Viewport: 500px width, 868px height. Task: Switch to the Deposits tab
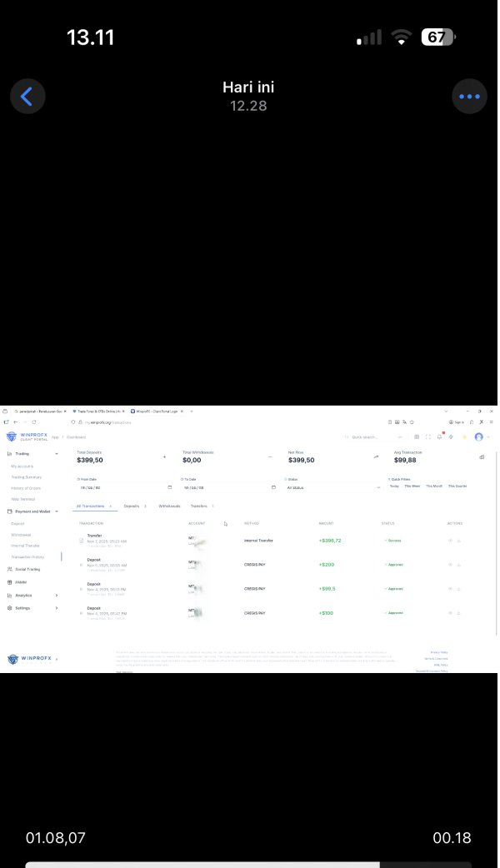[132, 506]
